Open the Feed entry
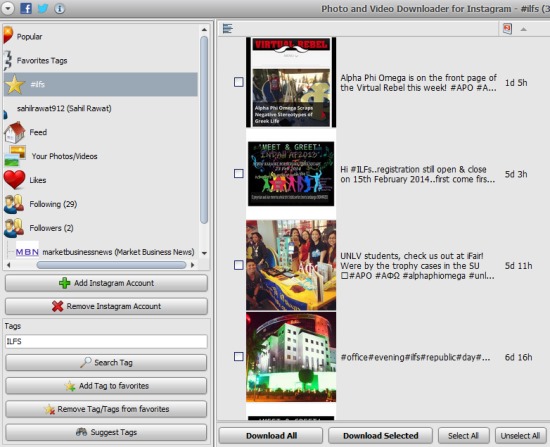The height and width of the screenshot is (447, 550). 38,132
